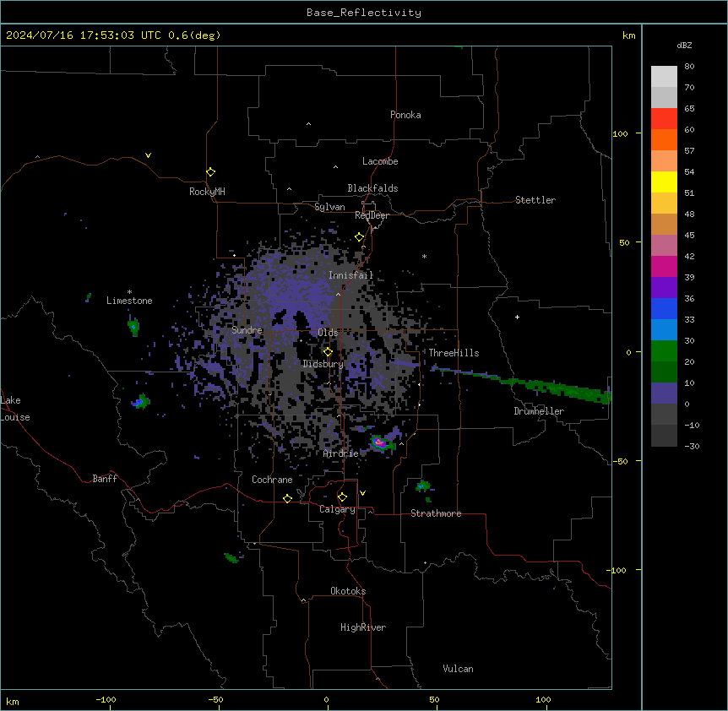Click the Cochrane town label
This screenshot has height=711, width=728.
coord(272,480)
